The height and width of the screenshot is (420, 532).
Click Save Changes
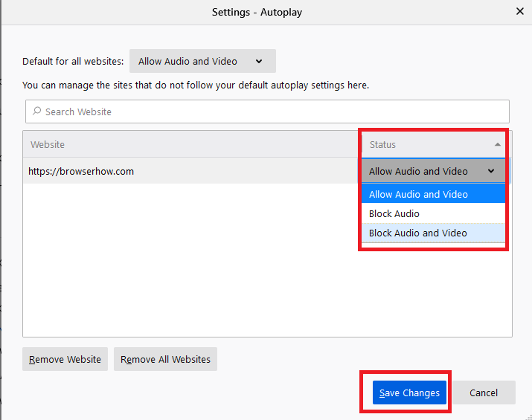(409, 392)
